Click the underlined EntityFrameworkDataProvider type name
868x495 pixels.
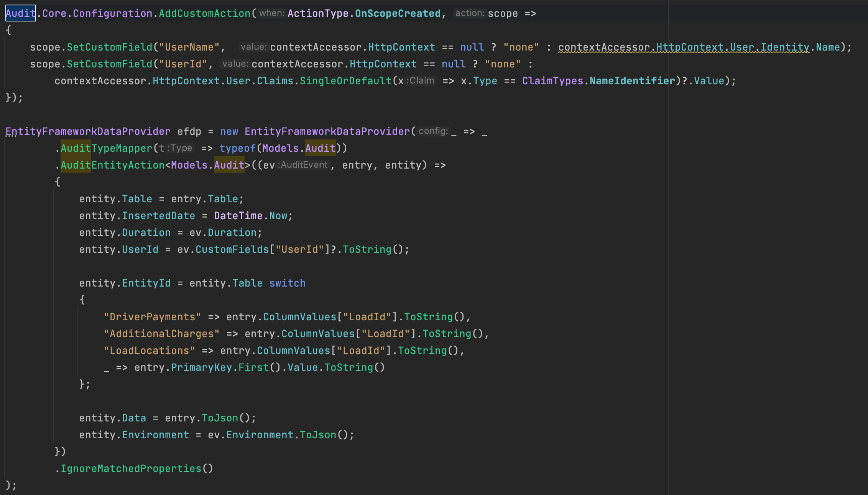point(88,131)
